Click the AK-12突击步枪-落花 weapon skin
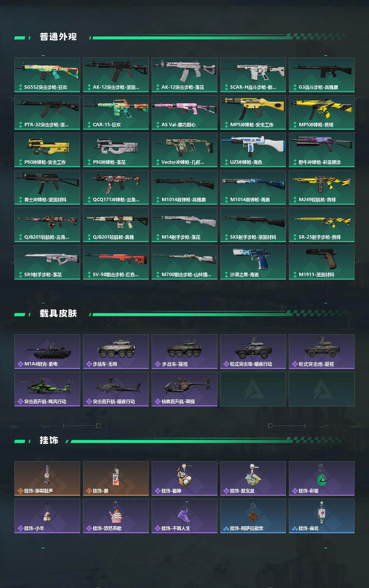The height and width of the screenshot is (588, 369). (x=184, y=75)
